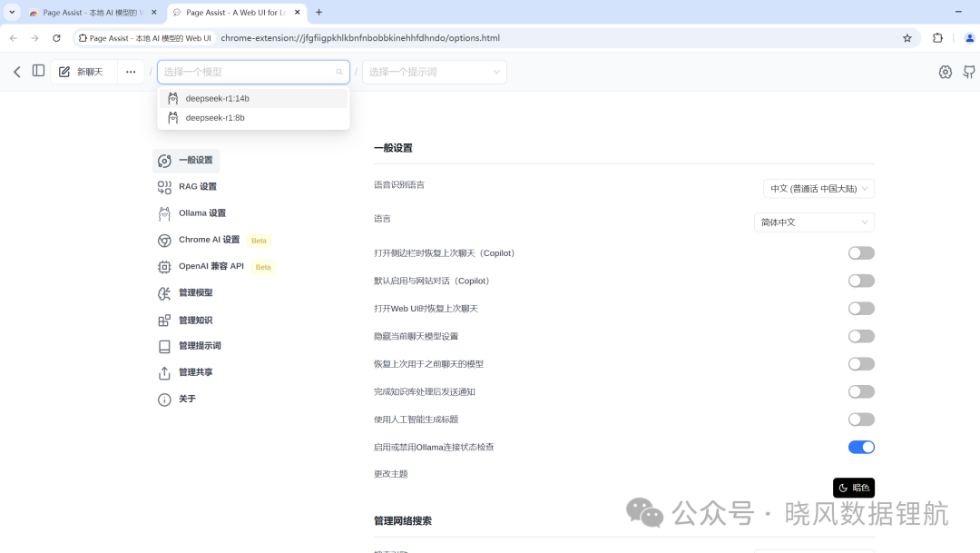
Task: Bookmark this page with the star icon
Action: pos(906,38)
